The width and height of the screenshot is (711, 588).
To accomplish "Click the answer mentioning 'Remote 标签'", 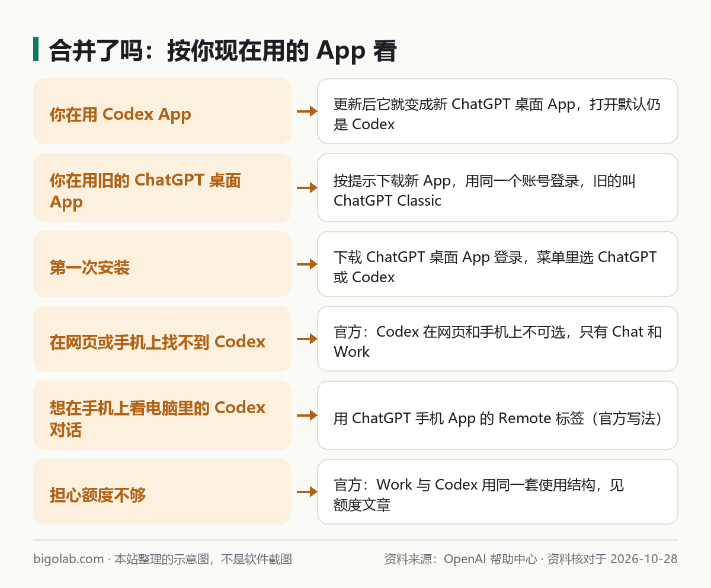I will [498, 415].
